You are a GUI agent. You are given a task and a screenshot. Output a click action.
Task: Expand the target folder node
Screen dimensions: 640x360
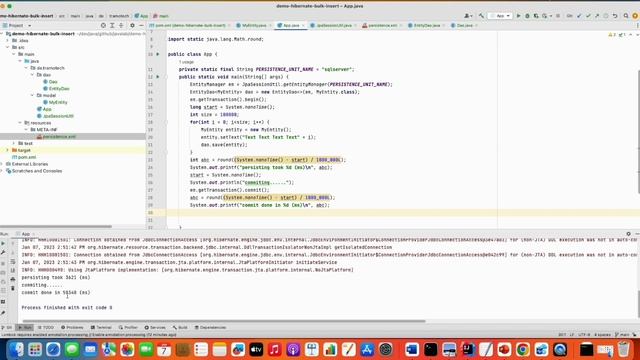pyautogui.click(x=8, y=150)
